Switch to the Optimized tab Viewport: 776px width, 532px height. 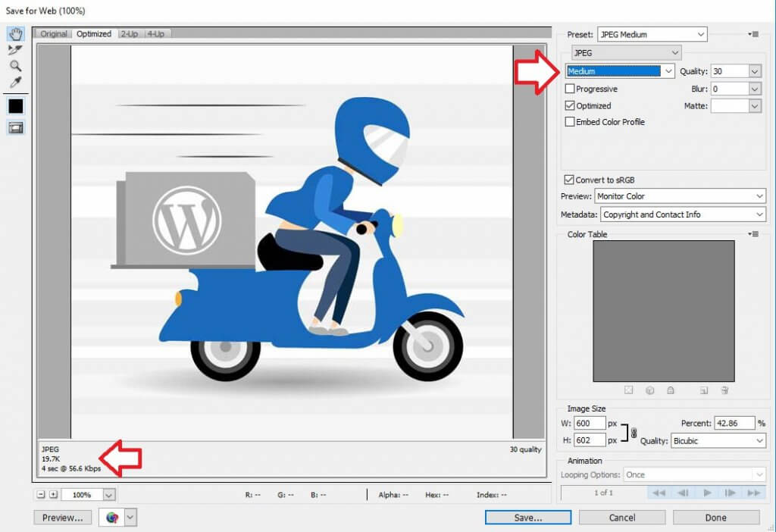[x=93, y=33]
